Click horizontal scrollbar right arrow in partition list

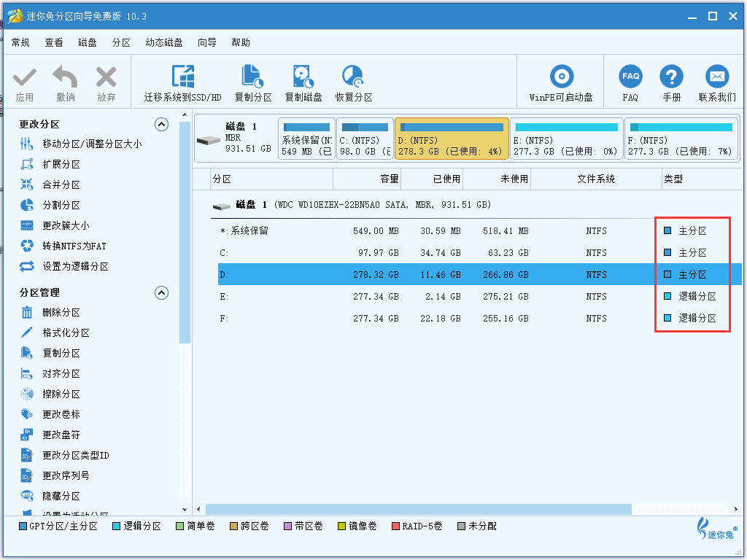pos(737,509)
